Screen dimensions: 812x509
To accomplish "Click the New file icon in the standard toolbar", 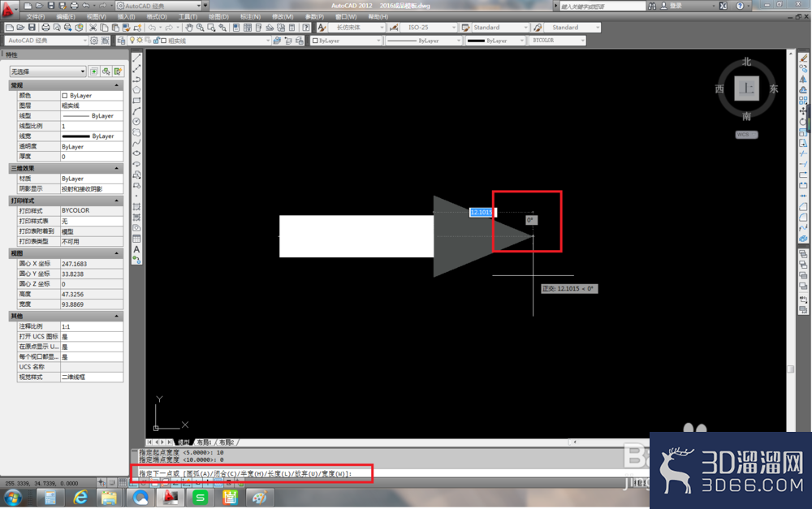I will tap(9, 28).
